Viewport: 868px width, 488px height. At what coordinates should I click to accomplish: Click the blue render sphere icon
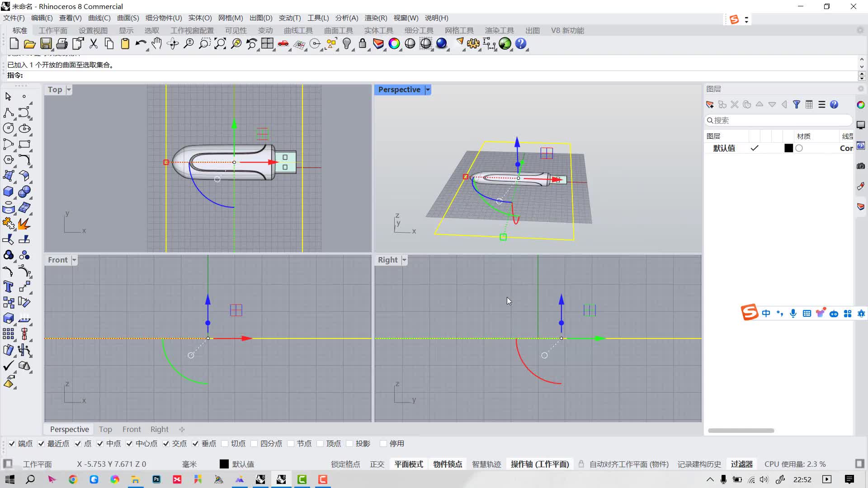coord(442,43)
